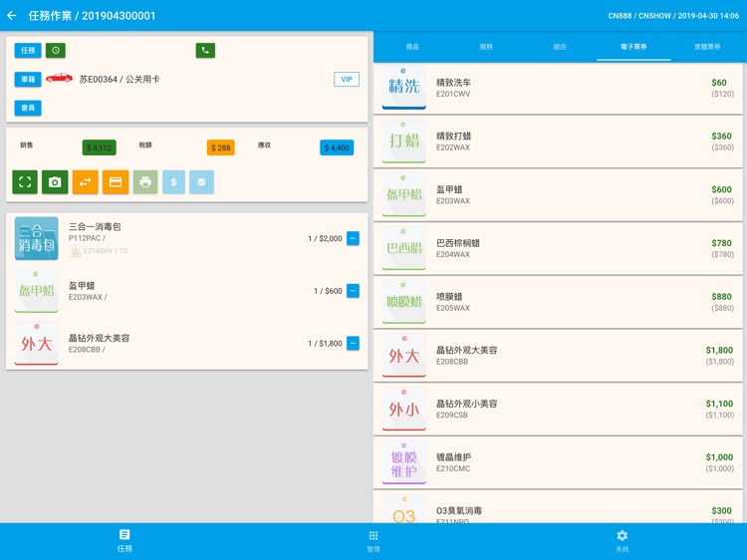Switch to the 組合 tab
This screenshot has width=747, height=560.
tap(560, 47)
